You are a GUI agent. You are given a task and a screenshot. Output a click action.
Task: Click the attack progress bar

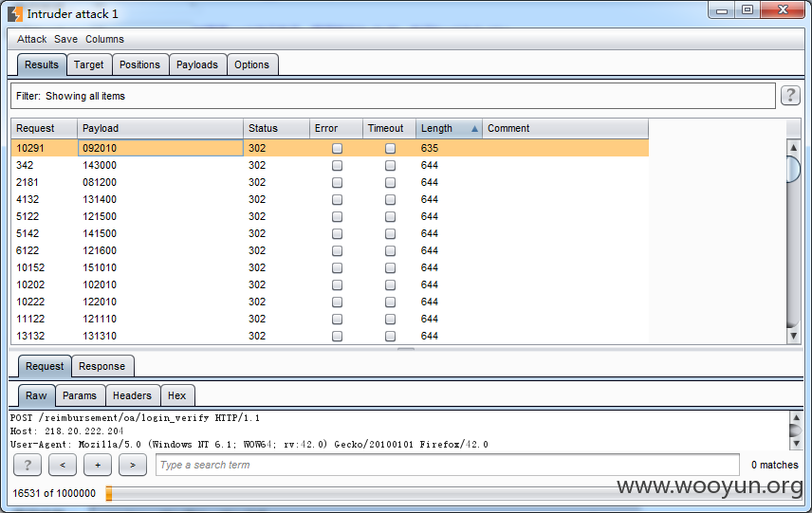tap(454, 493)
